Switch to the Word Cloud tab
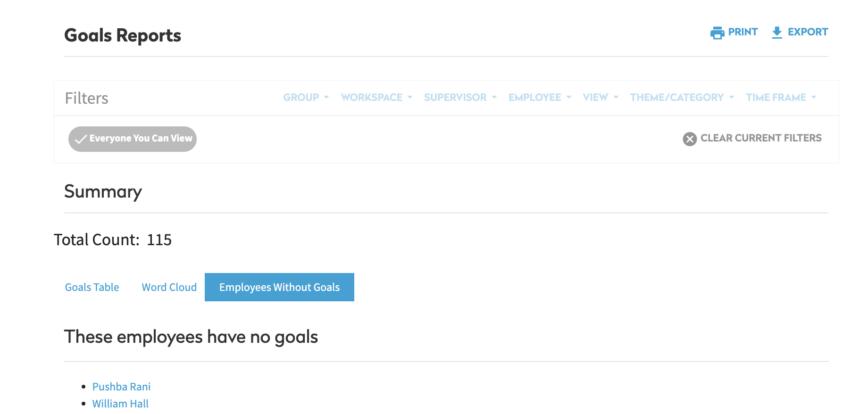 169,287
